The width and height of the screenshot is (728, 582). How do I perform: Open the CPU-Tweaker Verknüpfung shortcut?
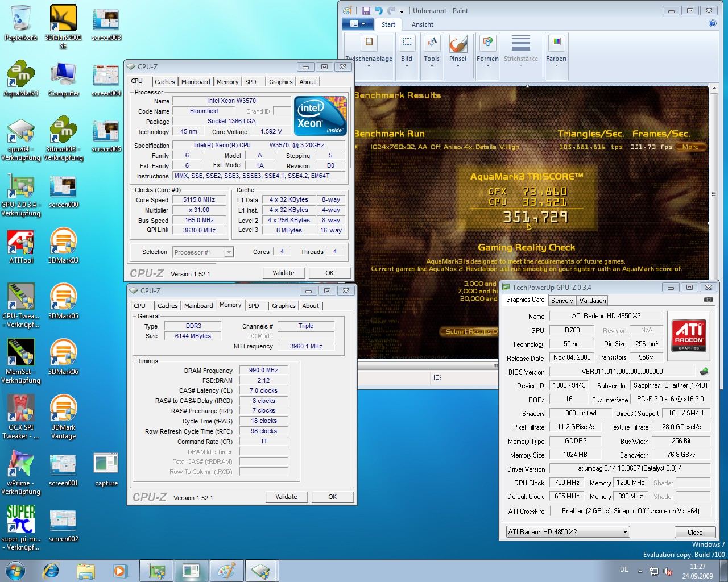pos(20,306)
